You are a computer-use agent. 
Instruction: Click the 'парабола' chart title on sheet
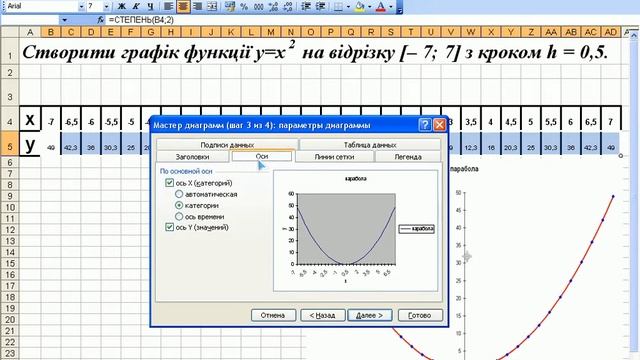(464, 169)
